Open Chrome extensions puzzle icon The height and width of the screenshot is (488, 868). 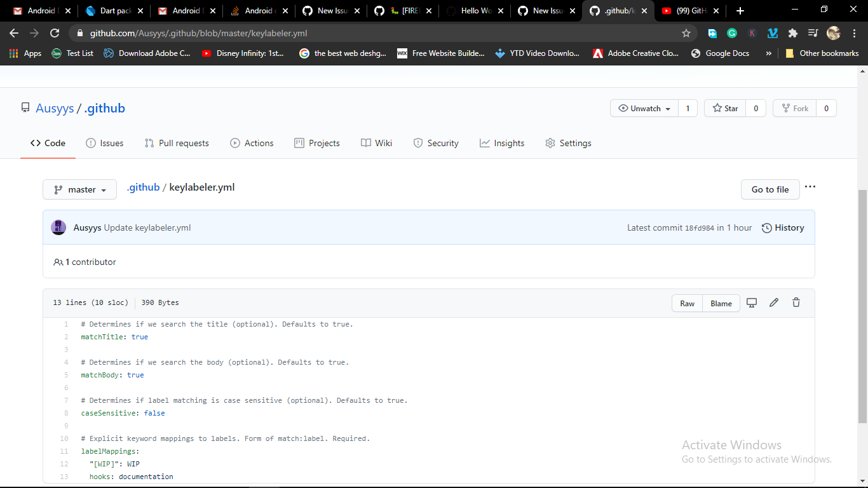[x=792, y=33]
